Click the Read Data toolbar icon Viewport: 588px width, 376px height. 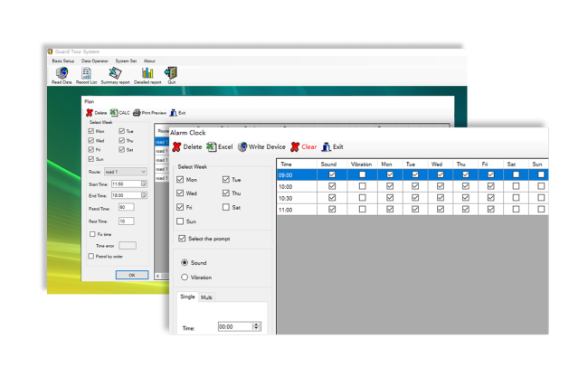tap(62, 74)
